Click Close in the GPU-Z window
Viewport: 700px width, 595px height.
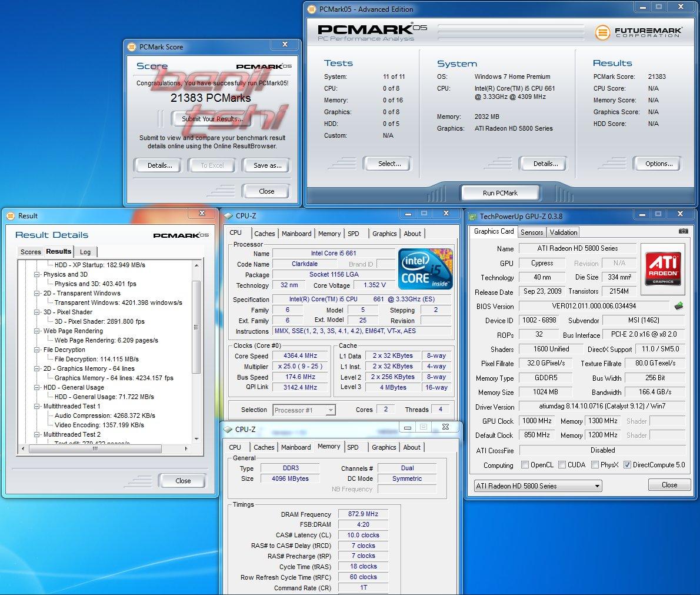pos(669,485)
